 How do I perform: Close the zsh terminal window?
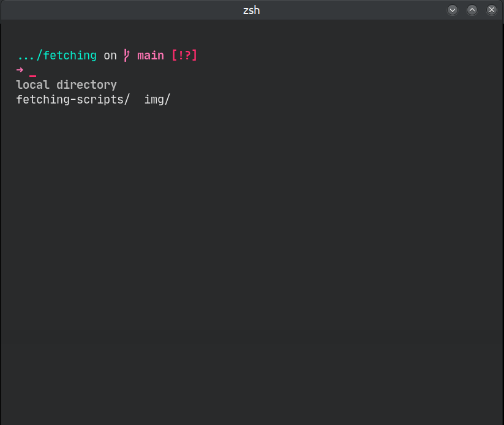tap(492, 10)
